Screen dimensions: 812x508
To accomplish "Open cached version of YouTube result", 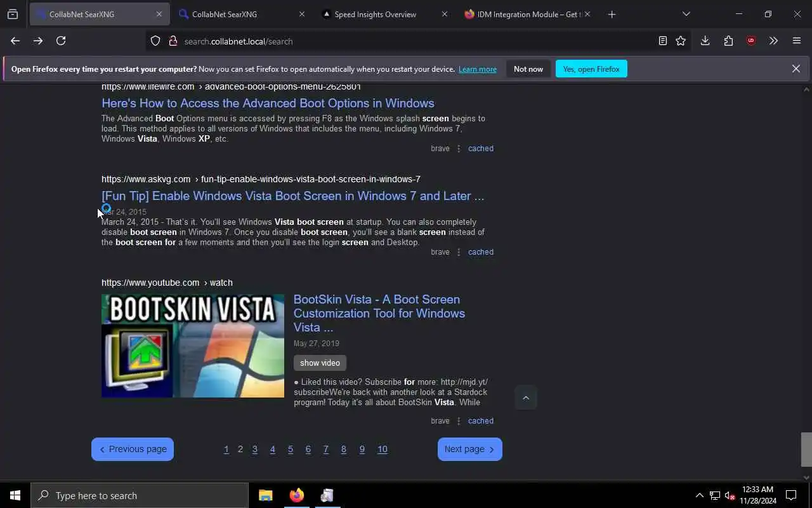I will pyautogui.click(x=481, y=421).
